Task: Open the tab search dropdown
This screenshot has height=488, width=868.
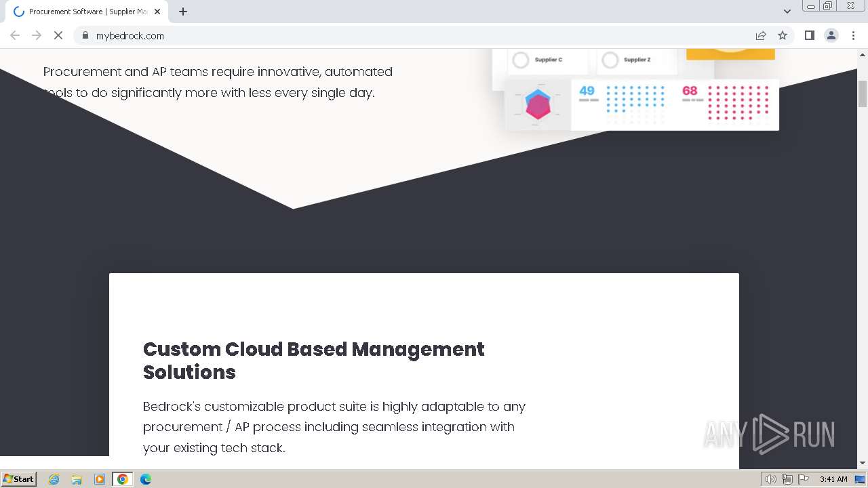Action: click(787, 12)
